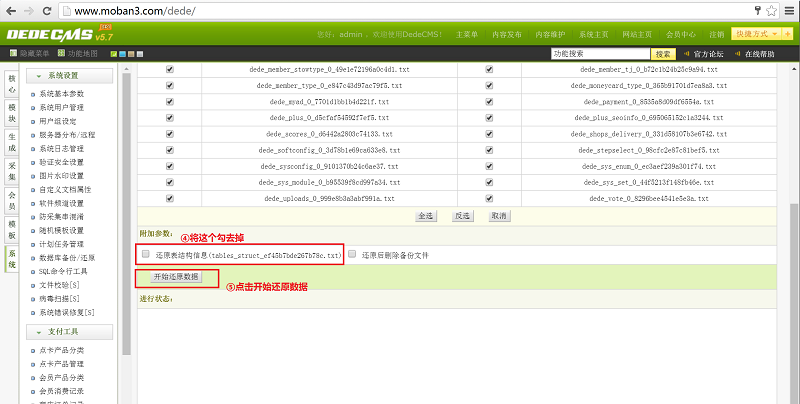Screen dimensions: 800x404
Task: Uncheck the dede_vote backup file checkbox
Action: tap(489, 198)
